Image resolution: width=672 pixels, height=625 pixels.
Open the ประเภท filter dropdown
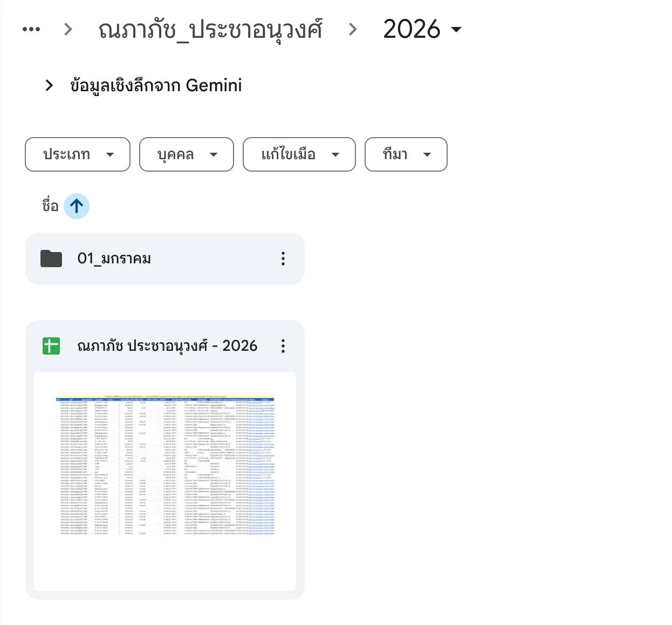[77, 154]
